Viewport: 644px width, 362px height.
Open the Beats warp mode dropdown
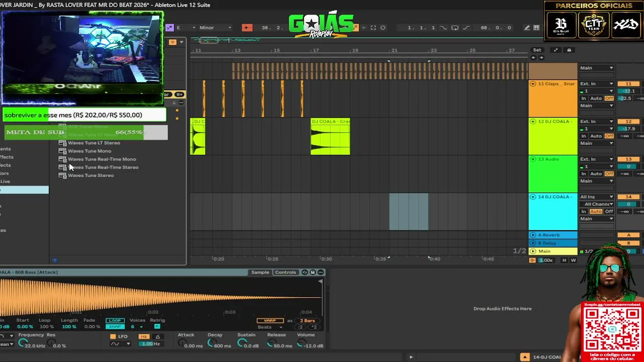270,327
